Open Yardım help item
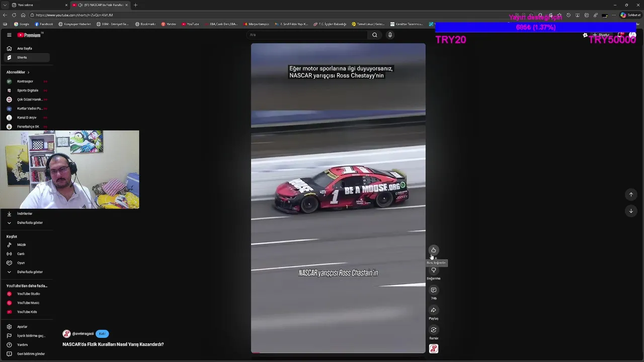Viewport: 644px width, 362px height. click(x=26, y=345)
